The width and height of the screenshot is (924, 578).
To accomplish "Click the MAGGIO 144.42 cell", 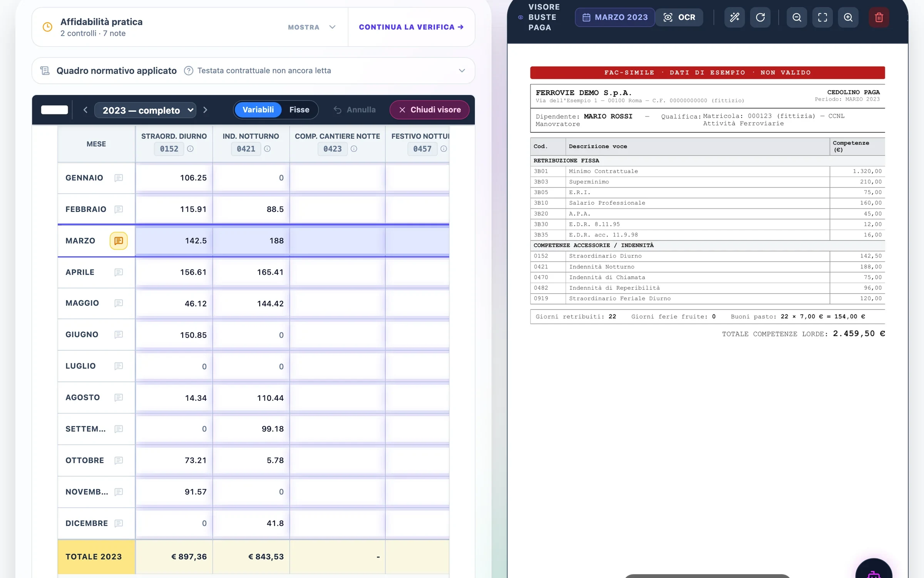I will pos(251,303).
